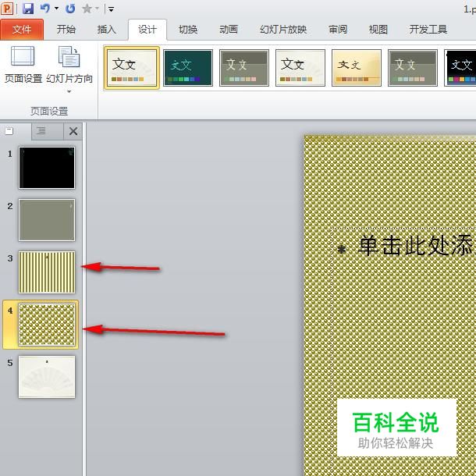The width and height of the screenshot is (476, 476).
Task: Open the star icon's dropdown arrow
Action: [97, 9]
